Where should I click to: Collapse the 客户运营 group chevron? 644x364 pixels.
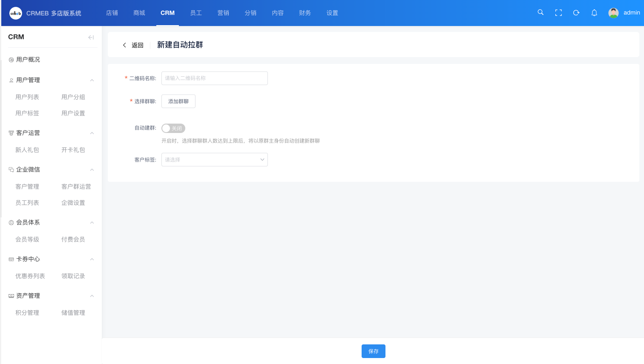coord(92,133)
